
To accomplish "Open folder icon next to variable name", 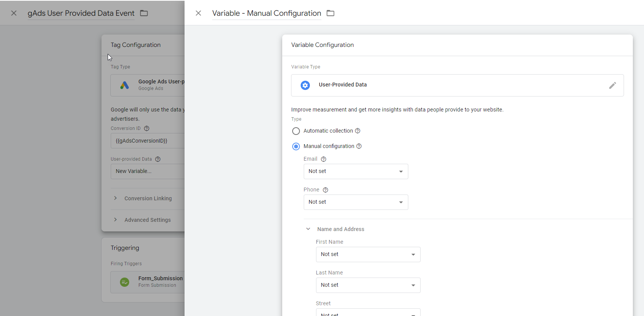I will pos(330,13).
